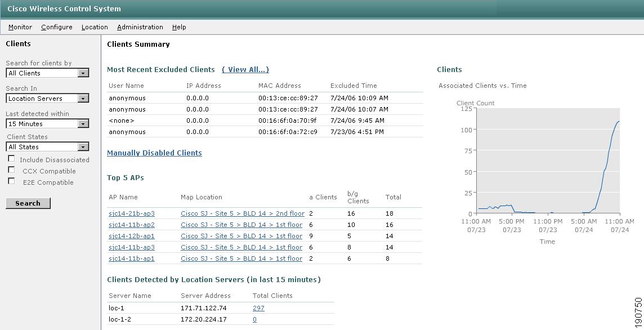Image resolution: width=644 pixels, height=330 pixels.
Task: Open AP sjc14-21b-ap3
Action: (132, 213)
